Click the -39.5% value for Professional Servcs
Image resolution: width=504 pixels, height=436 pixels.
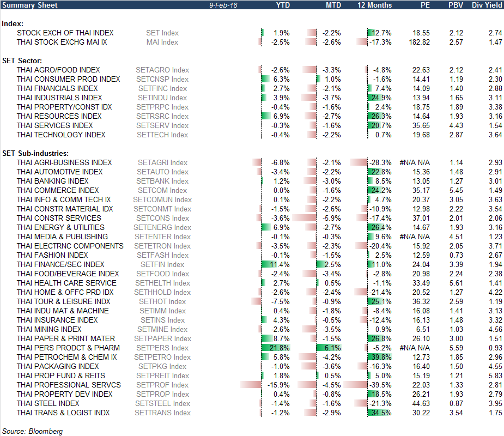(380, 385)
